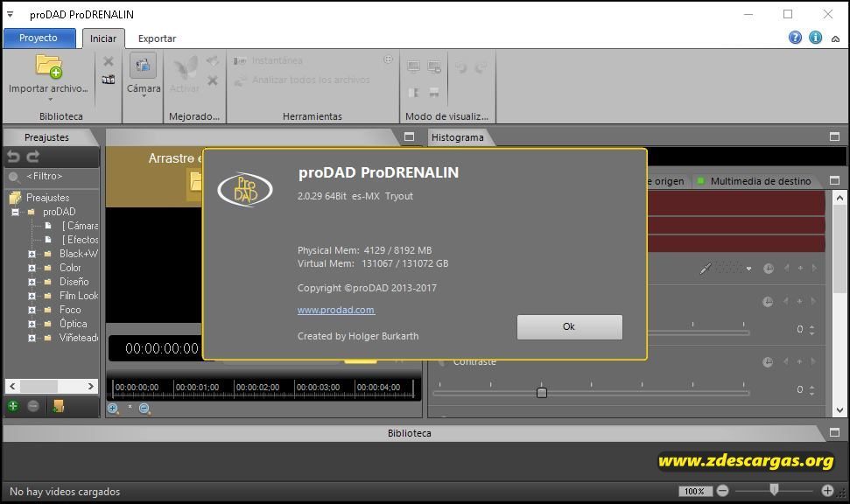
Task: Expand the Film Look preset folder
Action: 32,296
